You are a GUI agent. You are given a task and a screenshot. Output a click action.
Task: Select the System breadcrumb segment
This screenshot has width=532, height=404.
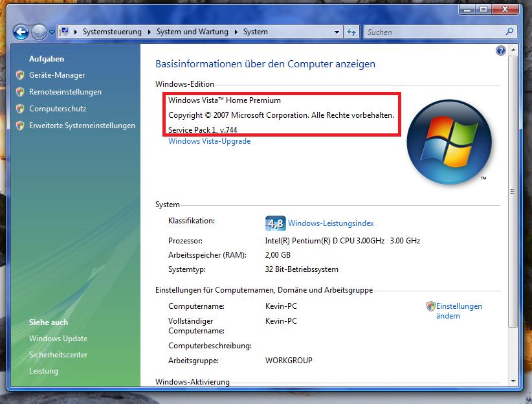click(x=256, y=32)
